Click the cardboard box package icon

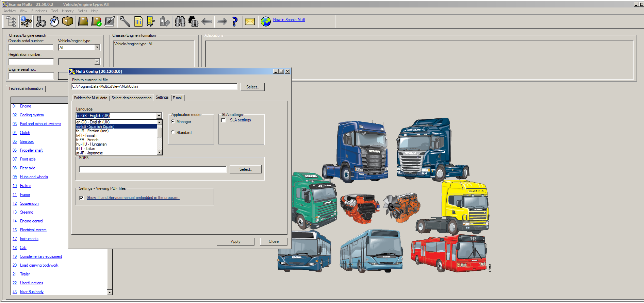68,21
